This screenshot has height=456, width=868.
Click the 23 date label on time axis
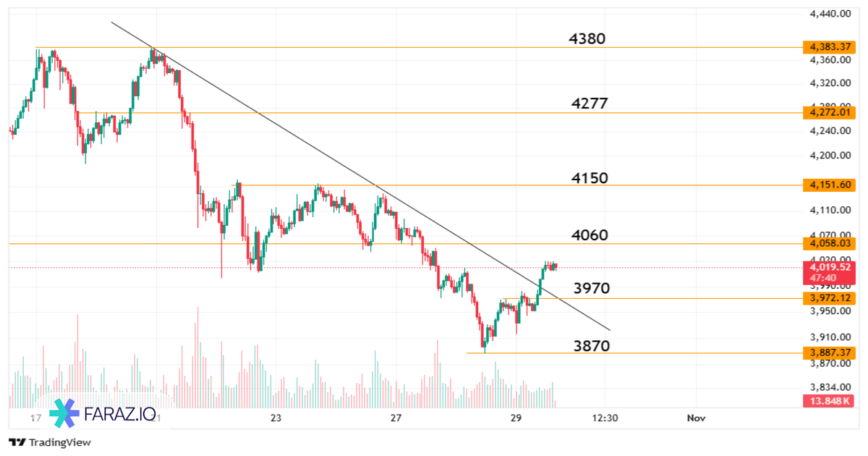275,418
